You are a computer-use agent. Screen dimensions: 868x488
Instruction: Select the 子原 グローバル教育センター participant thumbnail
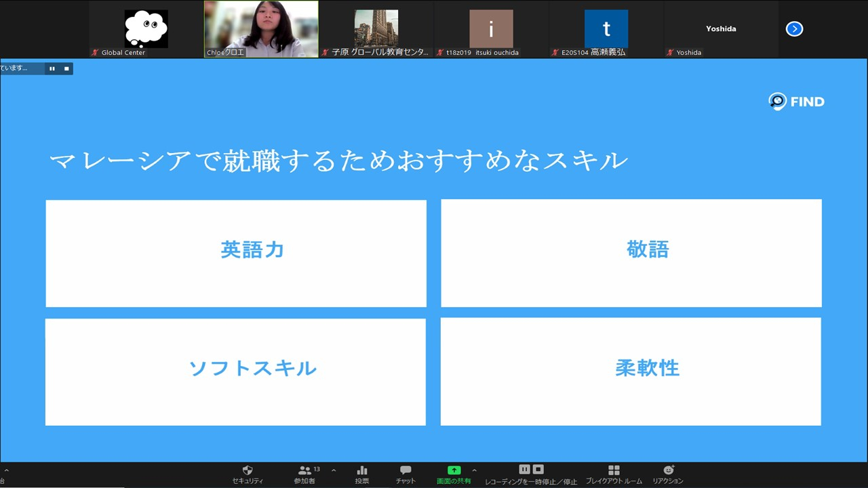click(x=376, y=29)
